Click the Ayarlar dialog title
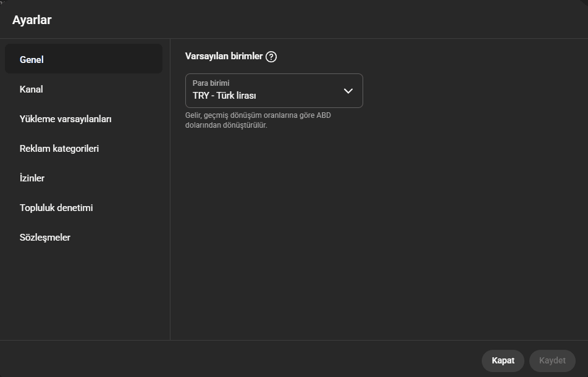This screenshot has width=588, height=377. 32,20
